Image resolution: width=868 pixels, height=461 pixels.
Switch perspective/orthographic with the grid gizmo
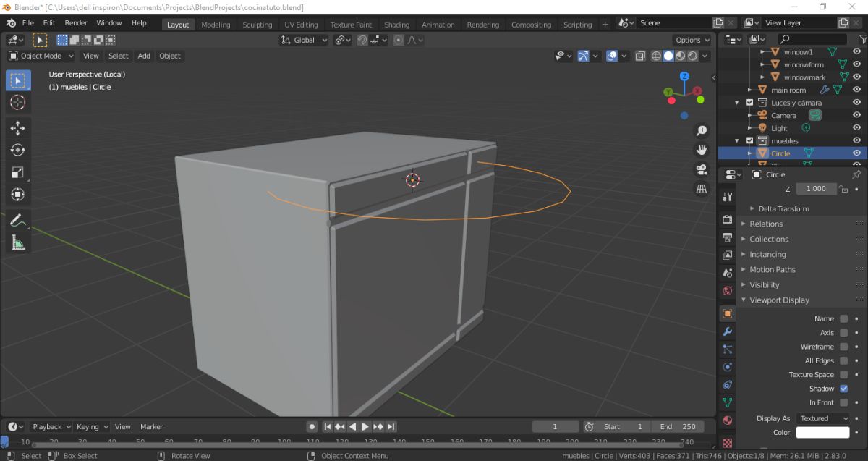click(701, 189)
